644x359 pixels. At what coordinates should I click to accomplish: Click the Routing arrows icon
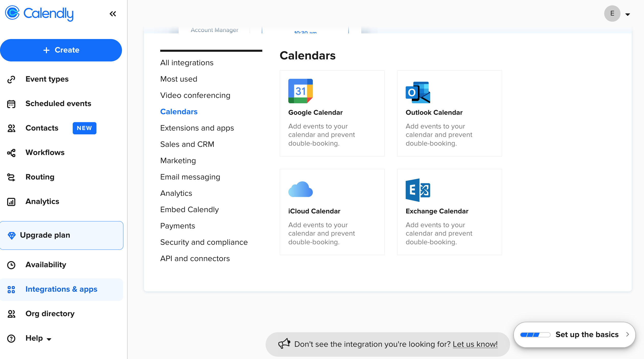pos(11,177)
